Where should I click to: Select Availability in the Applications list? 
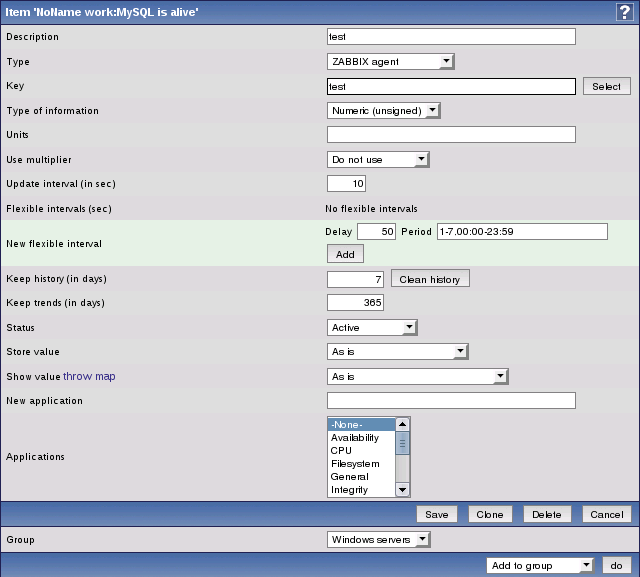point(355,438)
